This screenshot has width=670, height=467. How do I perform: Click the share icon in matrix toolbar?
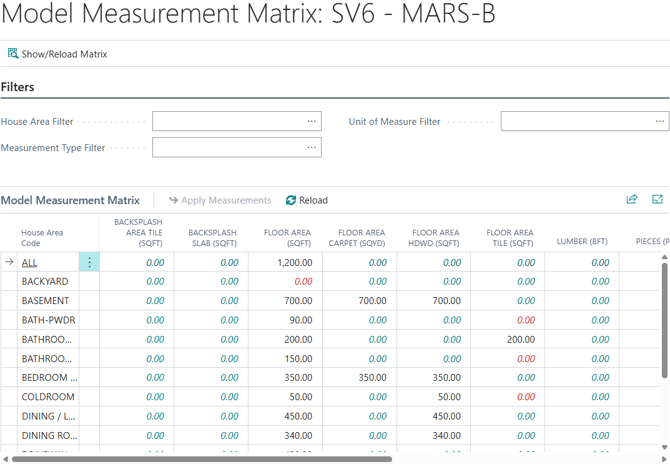click(x=632, y=199)
